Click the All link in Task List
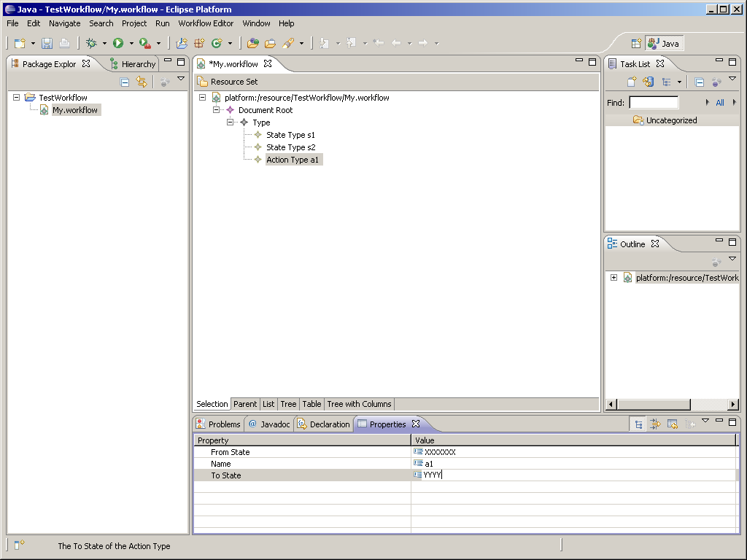 click(x=720, y=103)
